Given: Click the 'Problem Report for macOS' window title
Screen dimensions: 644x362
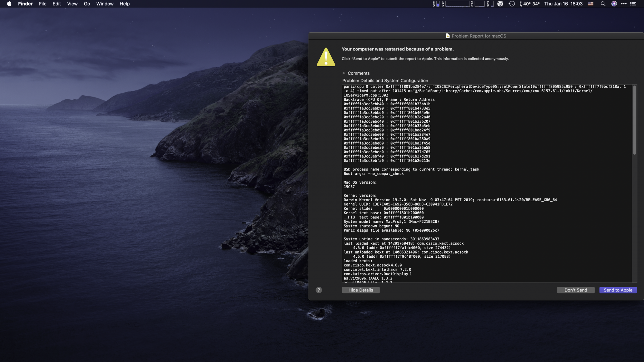Looking at the screenshot, I should 479,36.
